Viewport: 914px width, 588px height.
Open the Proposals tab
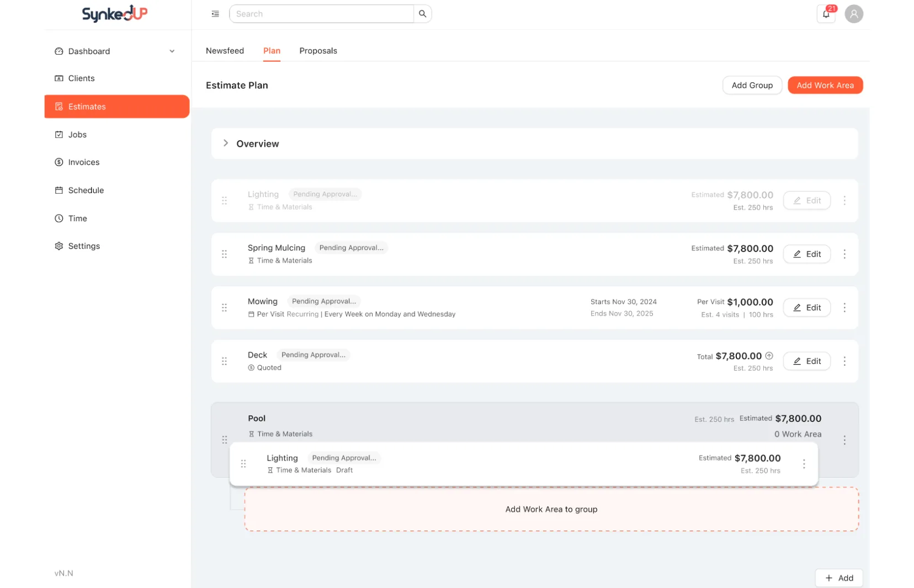coord(318,51)
